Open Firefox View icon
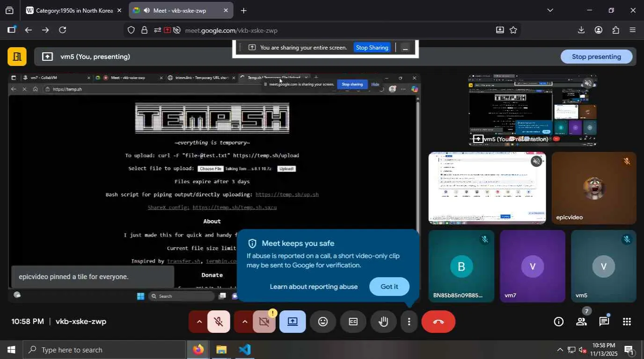The image size is (644, 359). 9,10
